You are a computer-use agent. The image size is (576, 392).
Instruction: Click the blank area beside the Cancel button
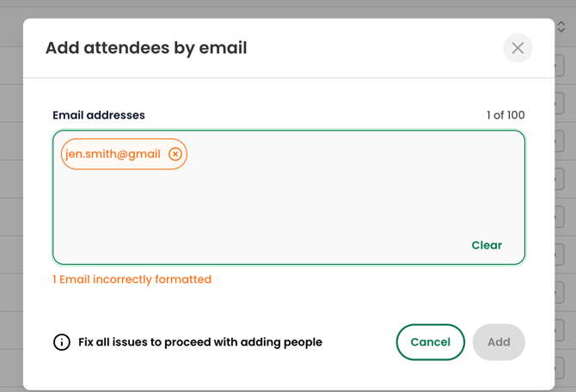tap(359, 342)
